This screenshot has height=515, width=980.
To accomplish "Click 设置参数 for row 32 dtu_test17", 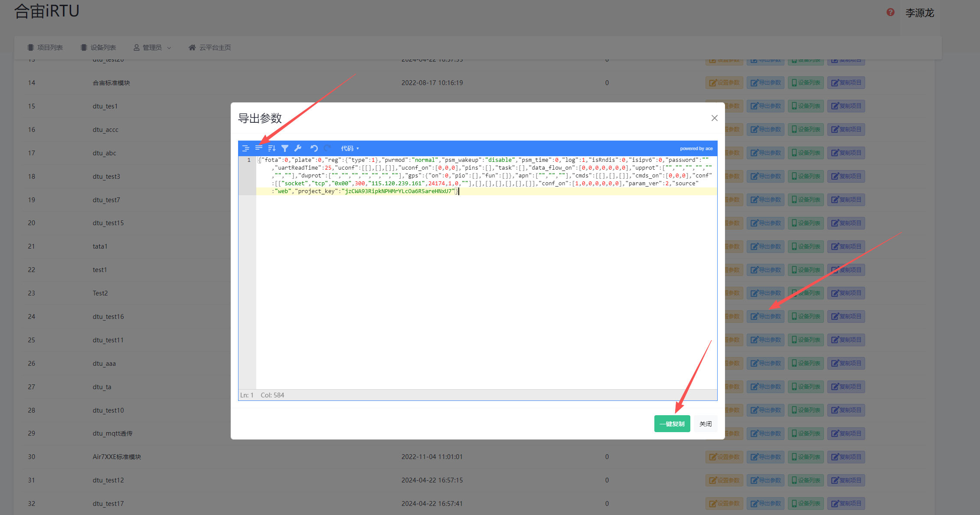I will coord(724,504).
